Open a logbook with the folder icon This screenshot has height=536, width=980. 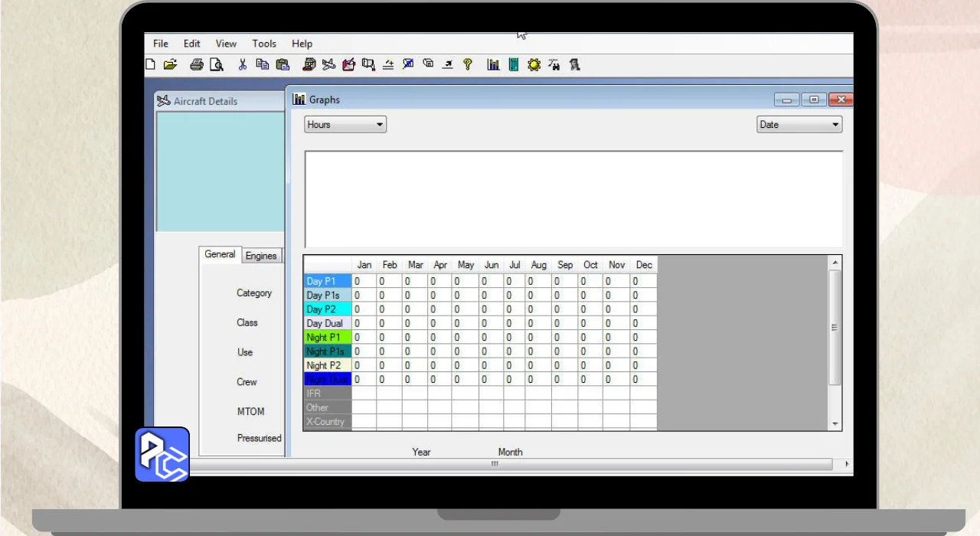pyautogui.click(x=170, y=65)
